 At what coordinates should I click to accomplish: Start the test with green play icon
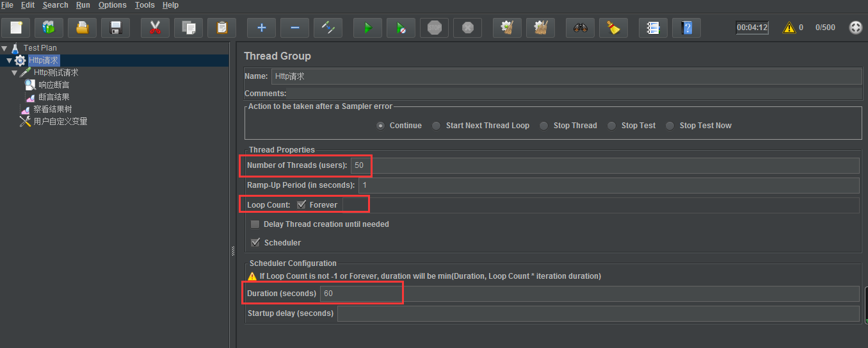point(367,28)
